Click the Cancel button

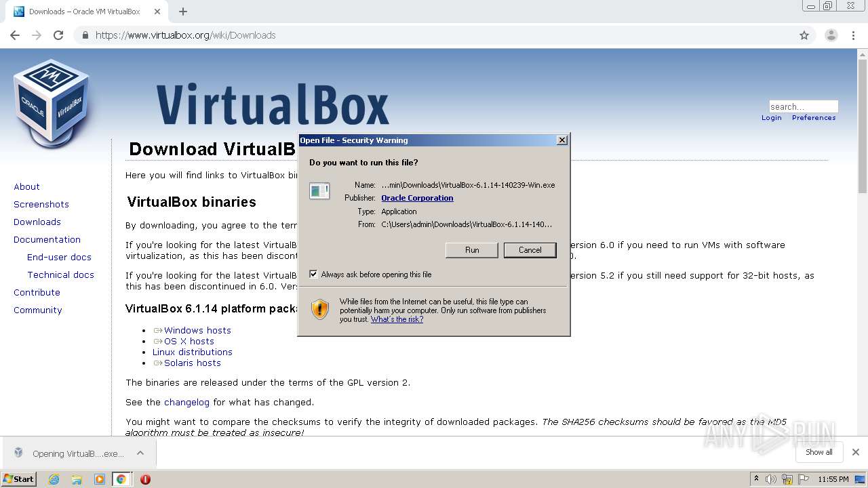[x=530, y=250]
